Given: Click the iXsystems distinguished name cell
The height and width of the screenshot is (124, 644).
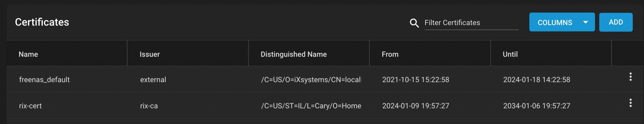Looking at the screenshot, I should [311, 80].
